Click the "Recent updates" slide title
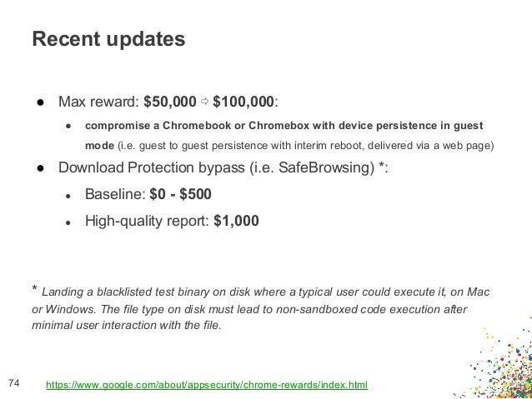532x399 pixels. [108, 40]
